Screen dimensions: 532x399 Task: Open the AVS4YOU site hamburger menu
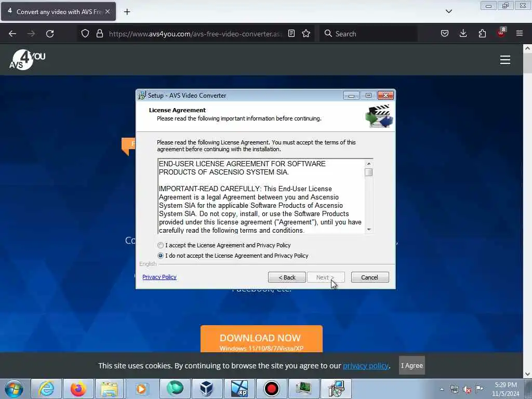[x=505, y=60]
